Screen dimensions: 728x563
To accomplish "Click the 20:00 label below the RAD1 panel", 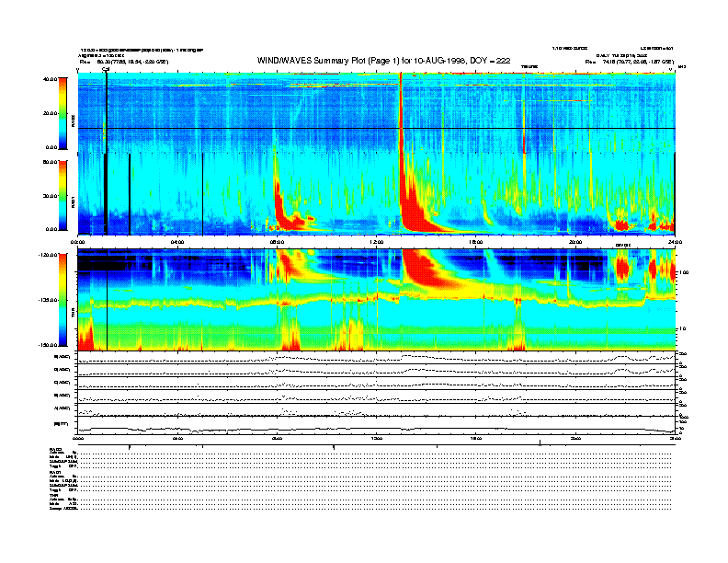I will point(575,242).
